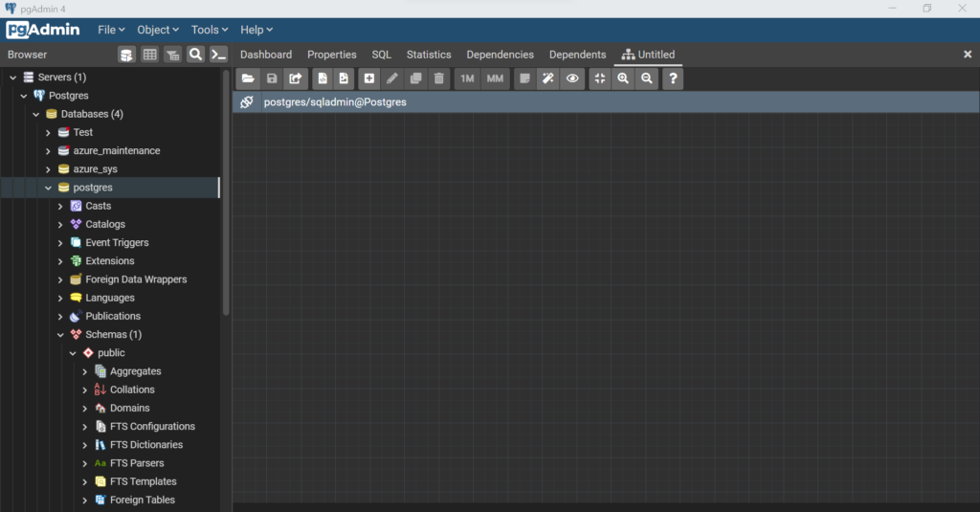The image size is (980, 512).
Task: Select FTS Dictionaries tree item
Action: pyautogui.click(x=146, y=444)
